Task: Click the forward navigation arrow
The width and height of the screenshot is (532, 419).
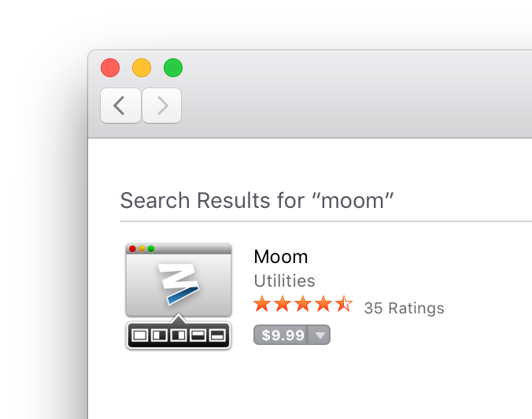Action: click(162, 106)
